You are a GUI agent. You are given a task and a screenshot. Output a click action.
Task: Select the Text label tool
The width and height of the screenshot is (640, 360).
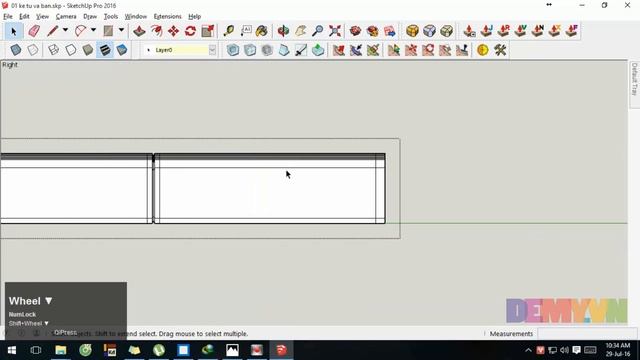coord(246,31)
